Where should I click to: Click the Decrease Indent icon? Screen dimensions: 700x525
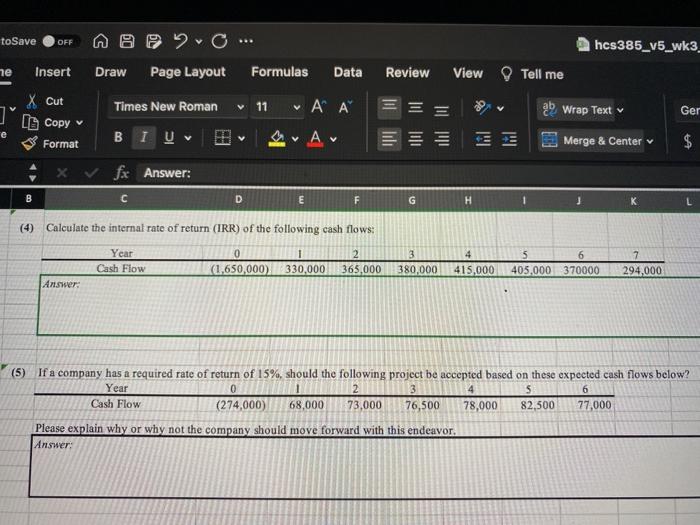click(483, 140)
